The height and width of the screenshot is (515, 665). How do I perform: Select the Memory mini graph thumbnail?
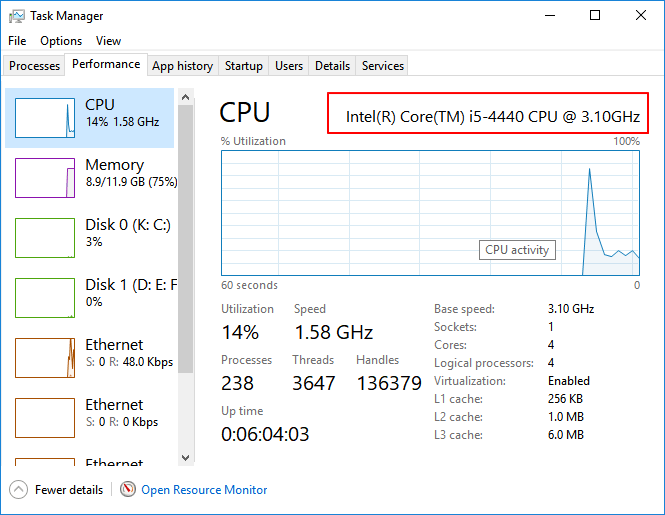click(x=45, y=178)
